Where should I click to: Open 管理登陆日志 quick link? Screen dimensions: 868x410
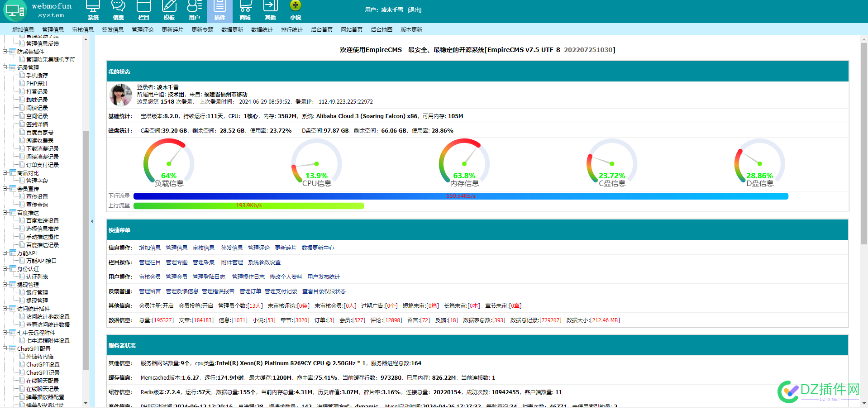[x=209, y=277]
